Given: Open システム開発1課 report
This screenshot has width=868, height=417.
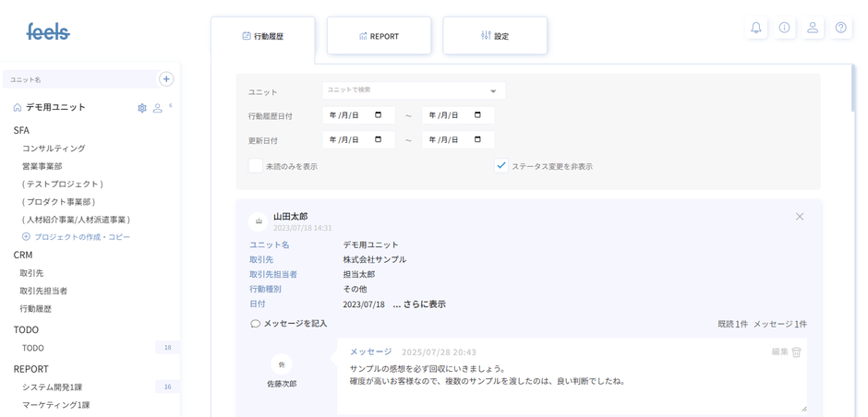Looking at the screenshot, I should tap(52, 387).
